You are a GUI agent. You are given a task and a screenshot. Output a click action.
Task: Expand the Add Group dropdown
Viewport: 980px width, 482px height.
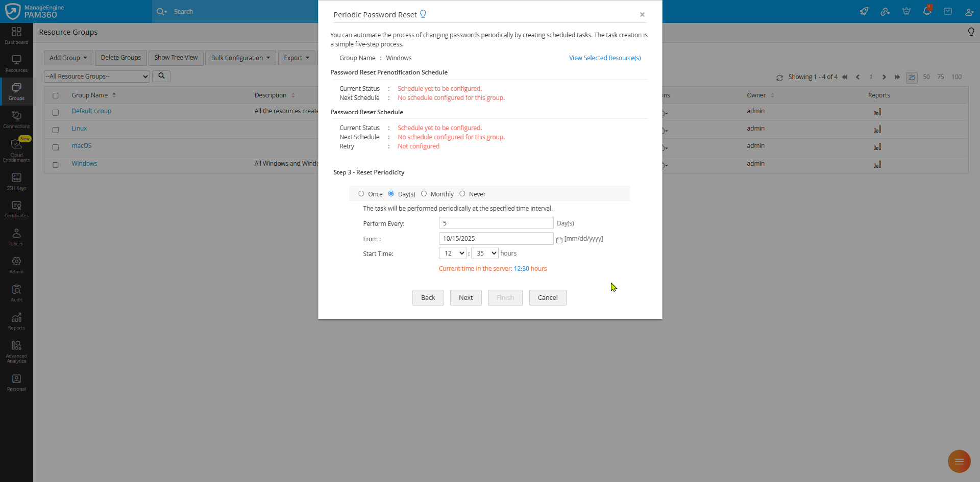point(68,58)
